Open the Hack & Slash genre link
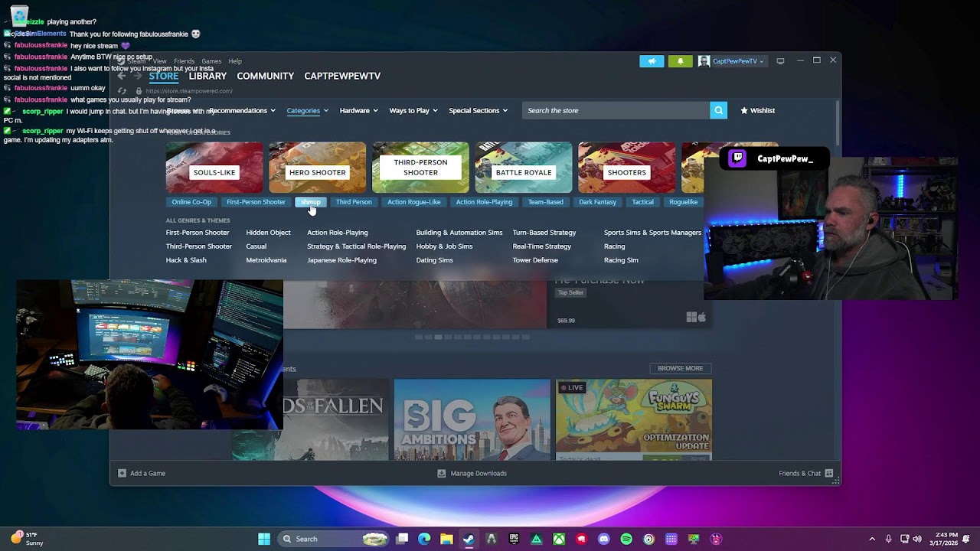980x551 pixels. click(186, 260)
